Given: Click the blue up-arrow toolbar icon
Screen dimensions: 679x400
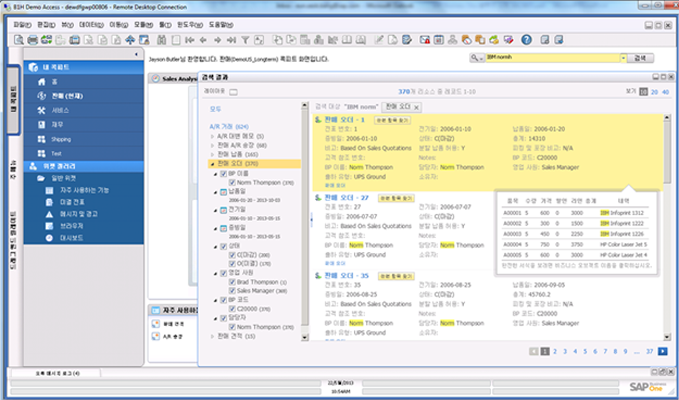Looking at the screenshot, I should (130, 40).
